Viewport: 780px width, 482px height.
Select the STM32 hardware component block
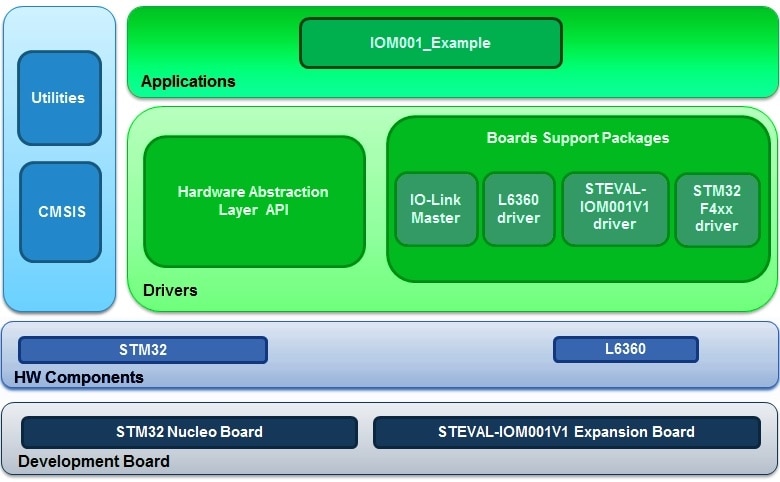(x=143, y=350)
